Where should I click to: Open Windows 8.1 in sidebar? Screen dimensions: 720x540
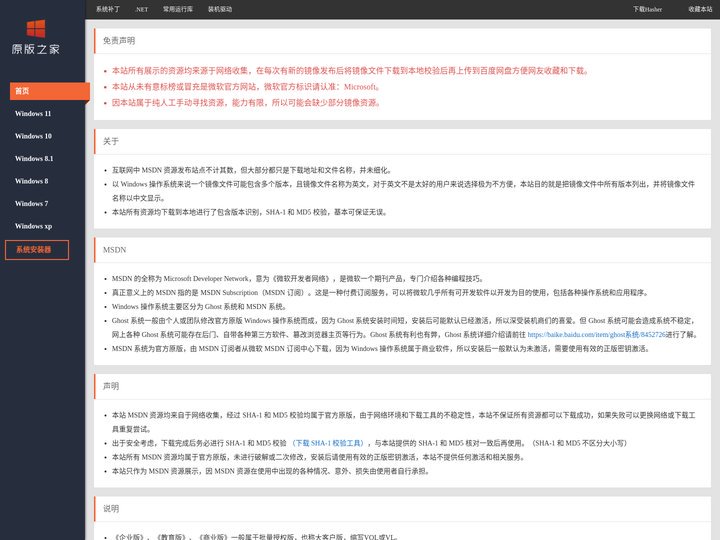coord(34,158)
